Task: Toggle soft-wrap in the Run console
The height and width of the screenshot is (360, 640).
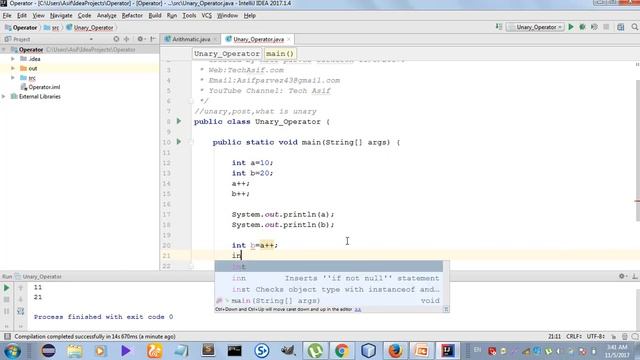Action: click(x=20, y=311)
